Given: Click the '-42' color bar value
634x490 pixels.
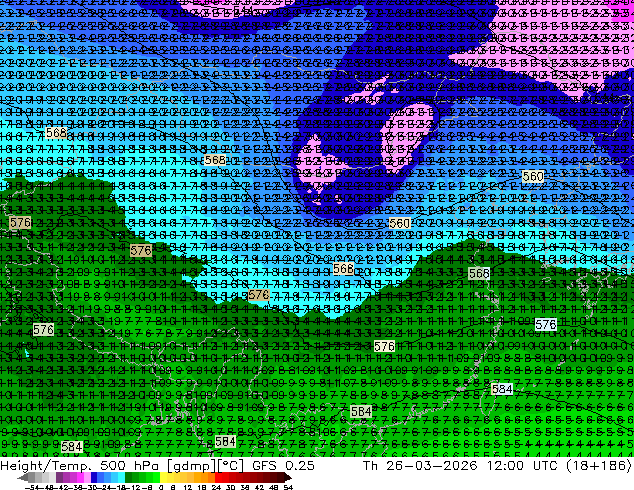Looking at the screenshot, I should tap(61, 488).
